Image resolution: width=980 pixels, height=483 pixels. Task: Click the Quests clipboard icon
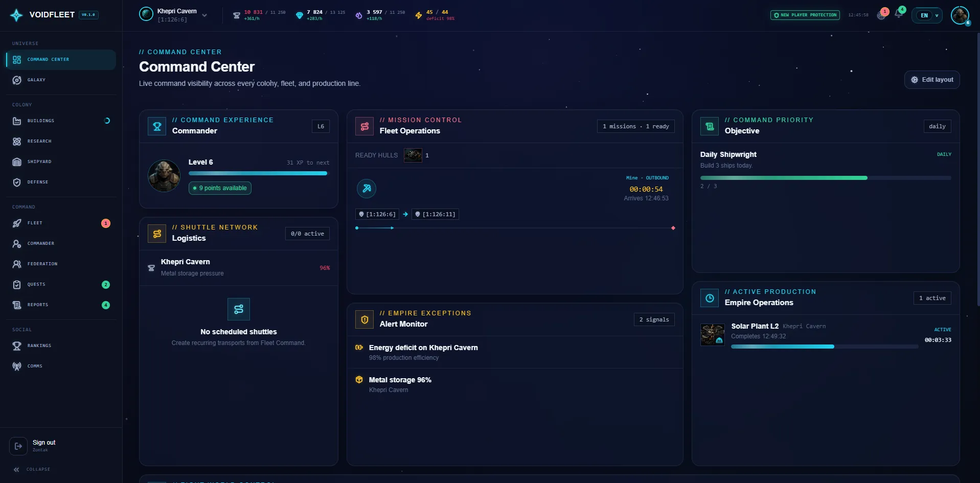17,285
